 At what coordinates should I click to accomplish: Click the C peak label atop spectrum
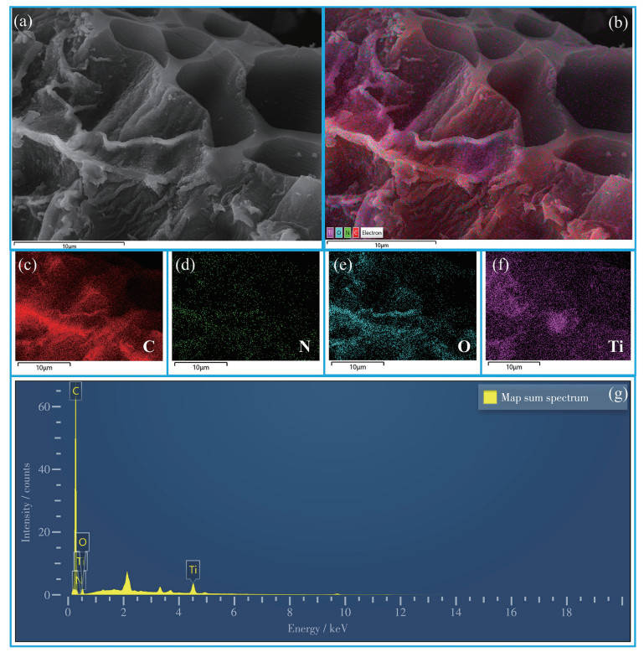click(x=75, y=391)
